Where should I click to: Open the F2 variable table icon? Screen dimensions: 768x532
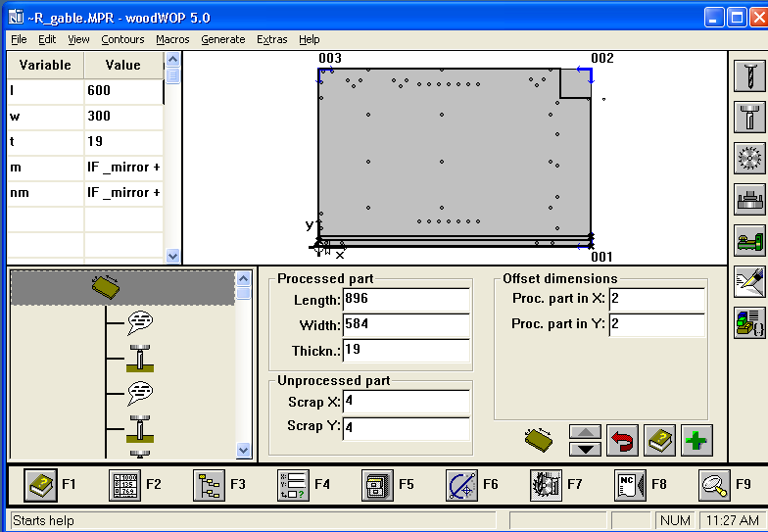[x=124, y=485]
